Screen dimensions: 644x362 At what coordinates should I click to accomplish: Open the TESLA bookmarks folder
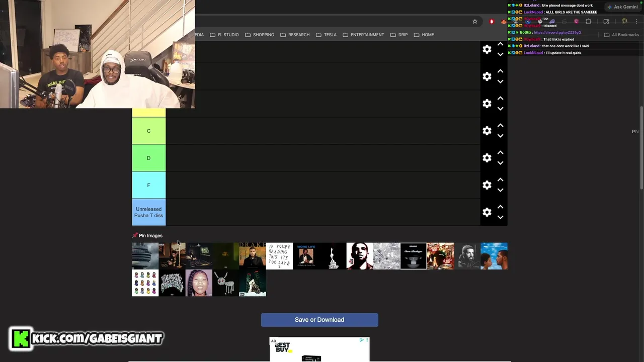326,35
